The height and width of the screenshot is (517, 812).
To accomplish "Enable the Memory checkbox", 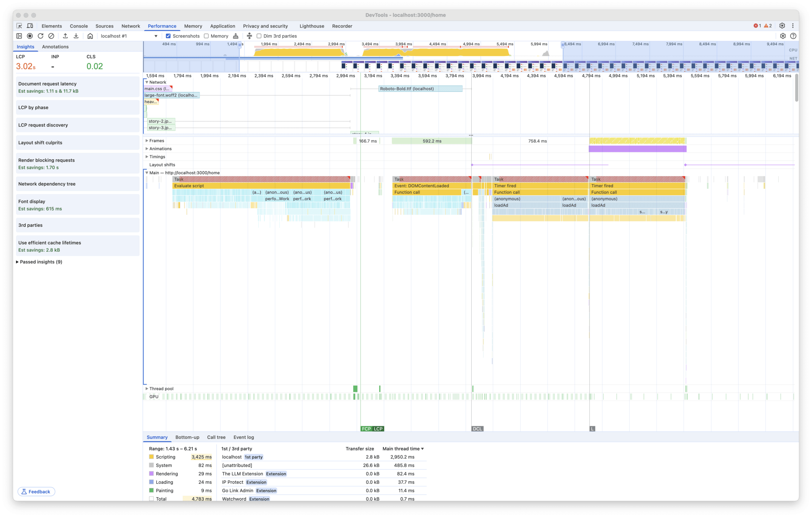I will pos(207,36).
